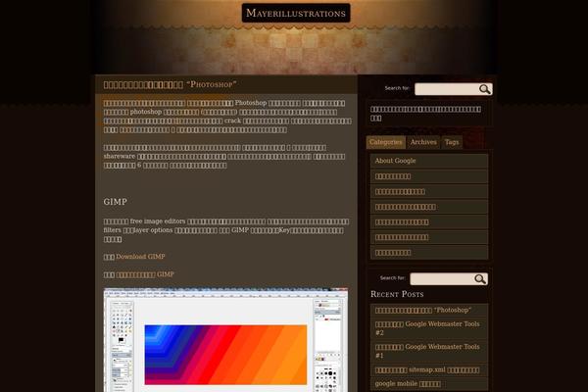This screenshot has width=588, height=392.
Task: Switch to the Categories tab
Action: point(385,142)
